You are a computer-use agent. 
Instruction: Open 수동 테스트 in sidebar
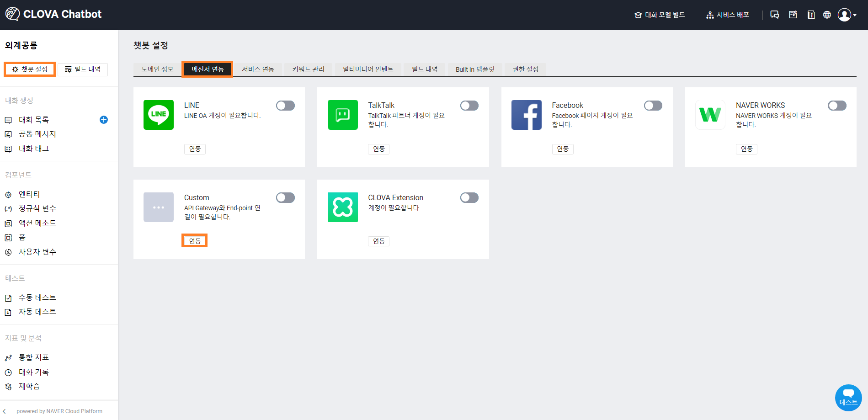(x=37, y=298)
